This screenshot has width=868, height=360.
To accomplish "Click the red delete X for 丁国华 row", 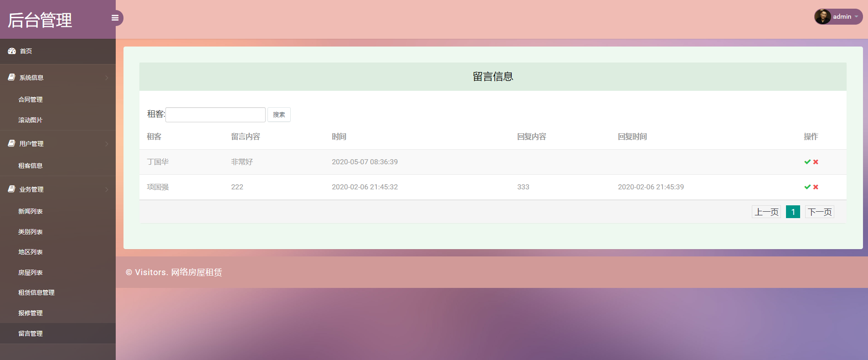I will point(816,162).
